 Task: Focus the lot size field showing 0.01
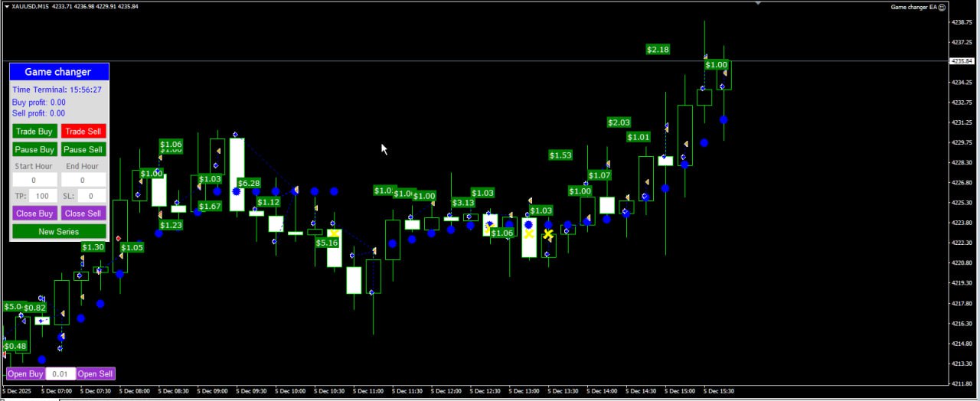[60, 374]
